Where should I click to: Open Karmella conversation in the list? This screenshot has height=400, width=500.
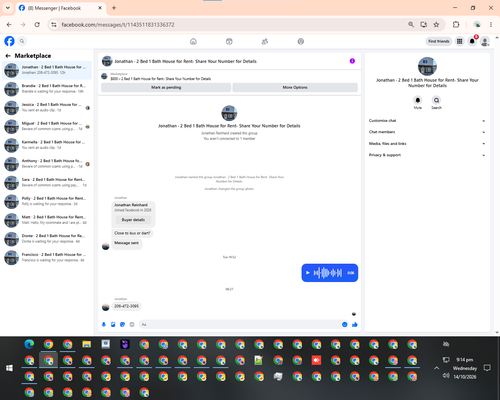click(47, 145)
